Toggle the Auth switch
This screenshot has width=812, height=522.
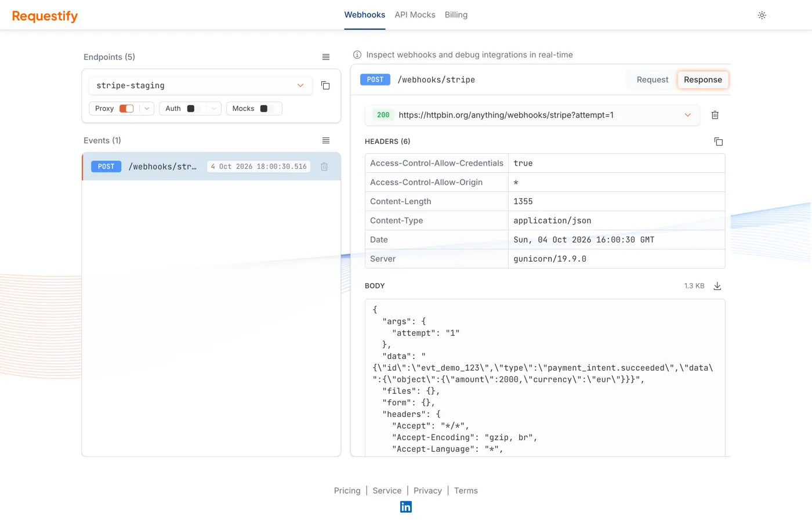click(x=194, y=108)
